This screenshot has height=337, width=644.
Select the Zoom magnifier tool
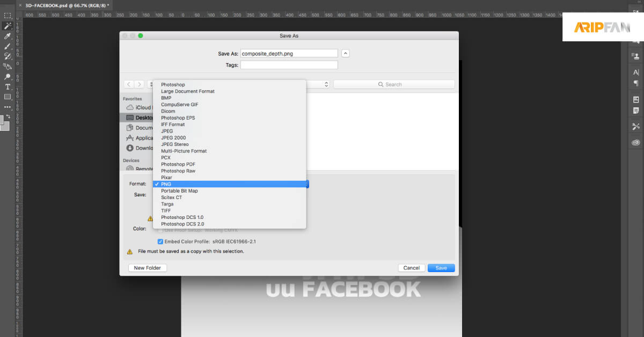click(8, 77)
